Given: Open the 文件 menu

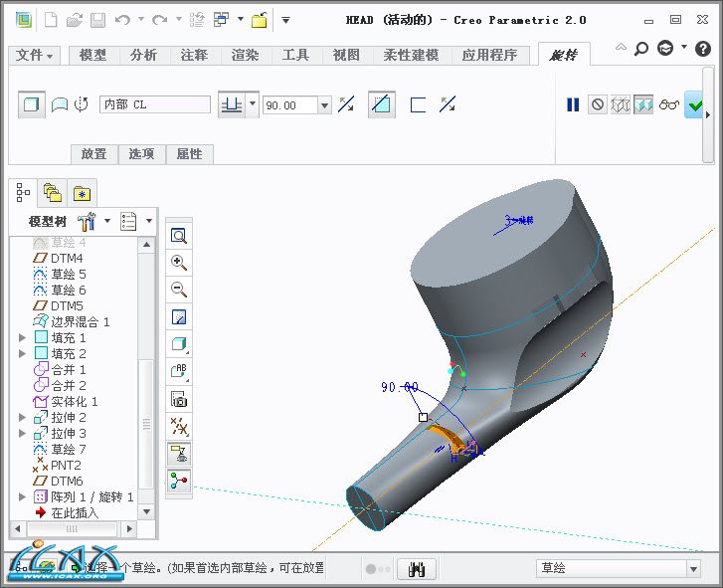Looking at the screenshot, I should (x=35, y=56).
